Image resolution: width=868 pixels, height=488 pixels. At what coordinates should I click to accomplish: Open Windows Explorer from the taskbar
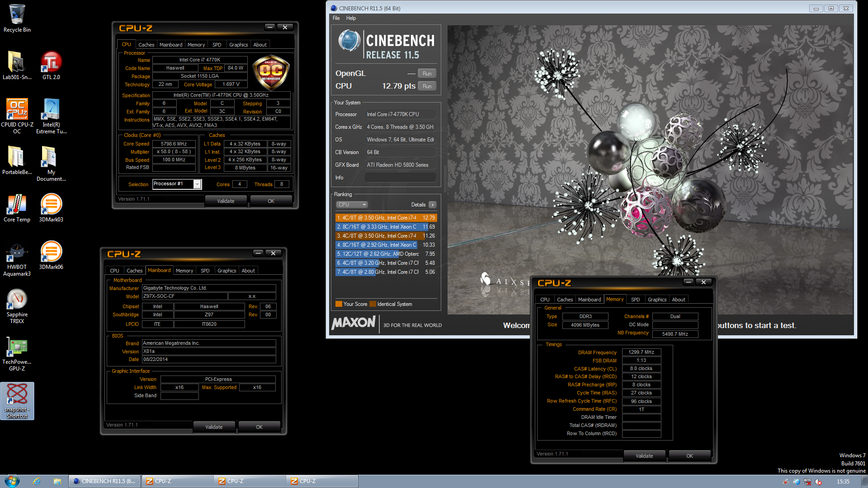pos(57,481)
